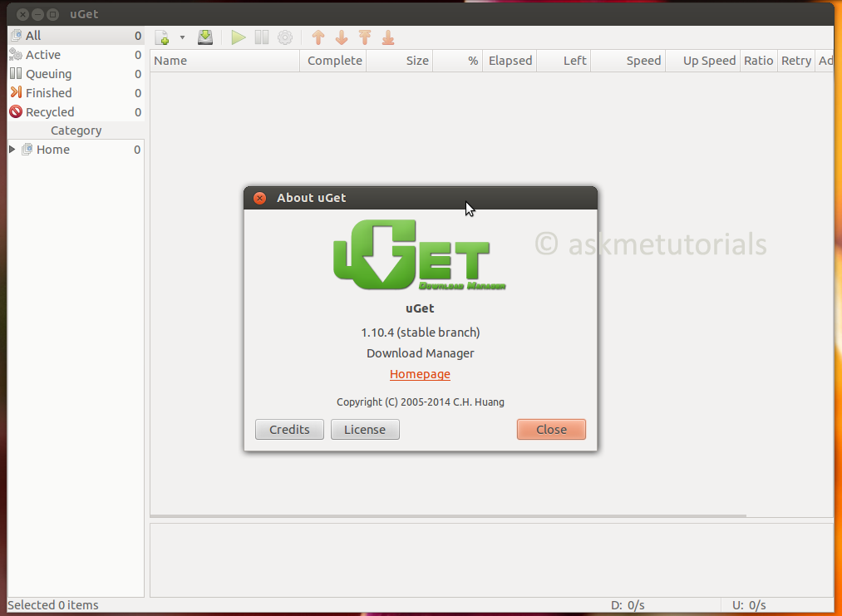Select the Finished status row
Screen dimensions: 842x616
click(76, 93)
